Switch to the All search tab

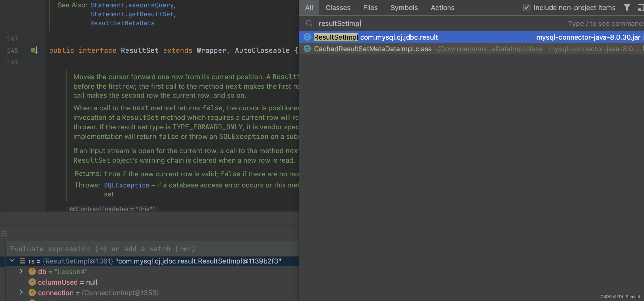(309, 8)
